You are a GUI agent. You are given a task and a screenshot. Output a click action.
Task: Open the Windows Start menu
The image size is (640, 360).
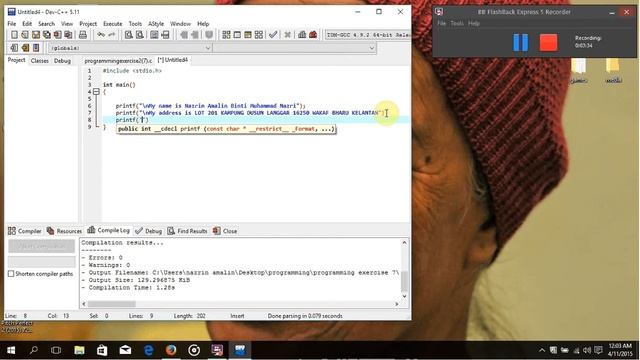coord(11,350)
